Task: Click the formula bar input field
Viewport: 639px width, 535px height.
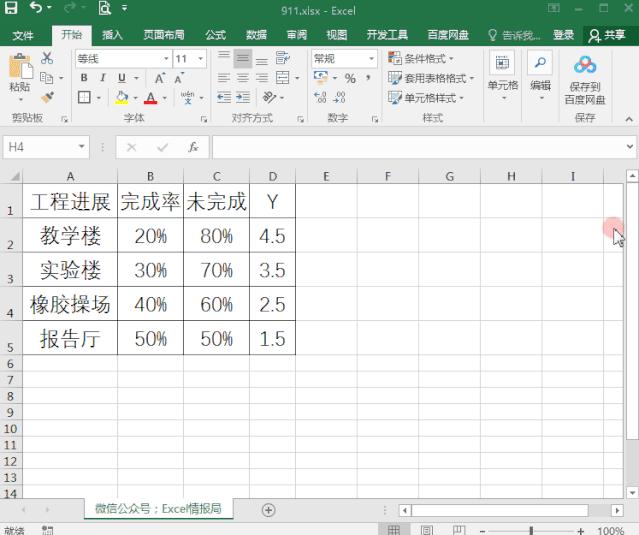Action: pos(419,147)
